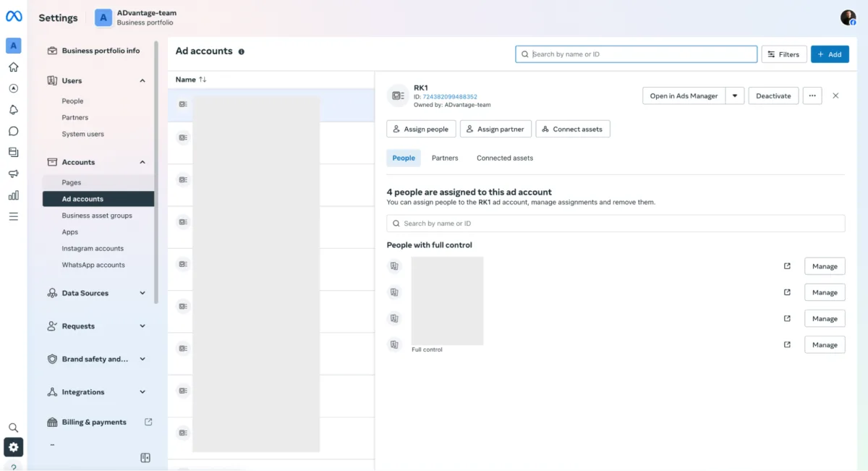The width and height of the screenshot is (868, 471).
Task: Open the settings gear icon
Action: point(13,447)
